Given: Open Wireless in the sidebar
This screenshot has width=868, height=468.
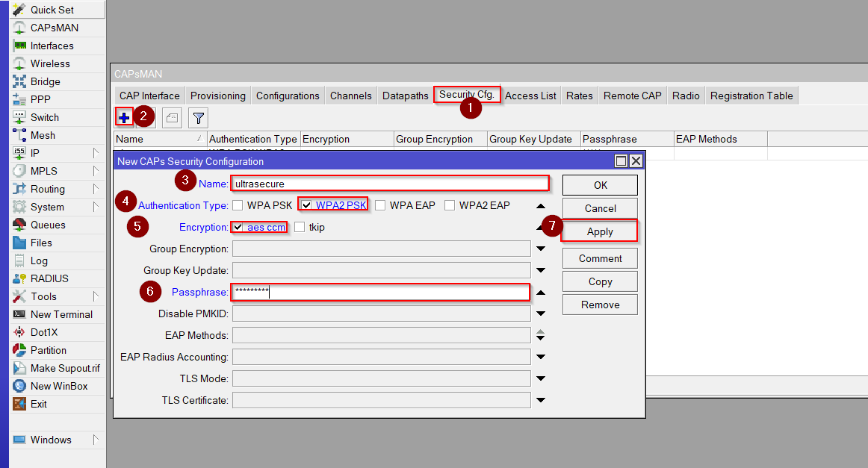Looking at the screenshot, I should (50, 63).
